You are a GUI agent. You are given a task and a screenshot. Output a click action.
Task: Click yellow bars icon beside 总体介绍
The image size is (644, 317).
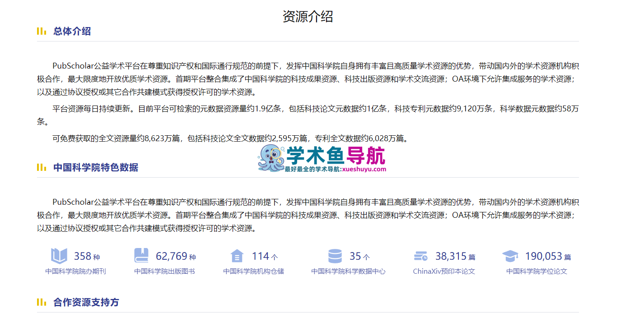pyautogui.click(x=42, y=31)
